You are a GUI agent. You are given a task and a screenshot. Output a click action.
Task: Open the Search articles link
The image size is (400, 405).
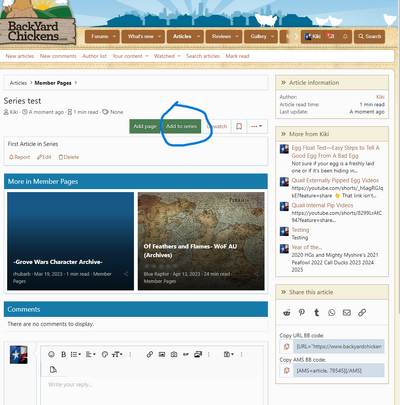point(203,56)
